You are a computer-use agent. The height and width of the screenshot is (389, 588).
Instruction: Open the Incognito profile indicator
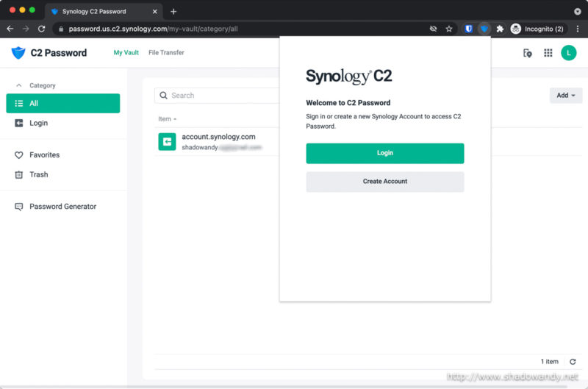tap(537, 29)
